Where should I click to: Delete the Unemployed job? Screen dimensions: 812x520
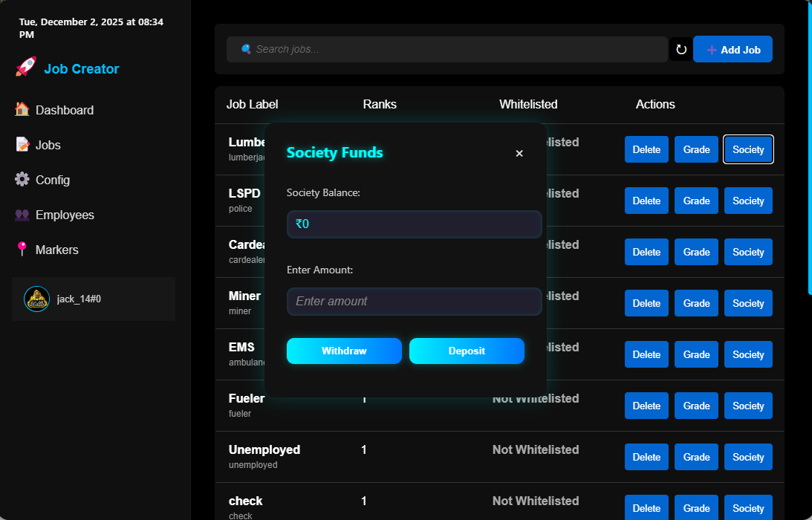click(646, 457)
